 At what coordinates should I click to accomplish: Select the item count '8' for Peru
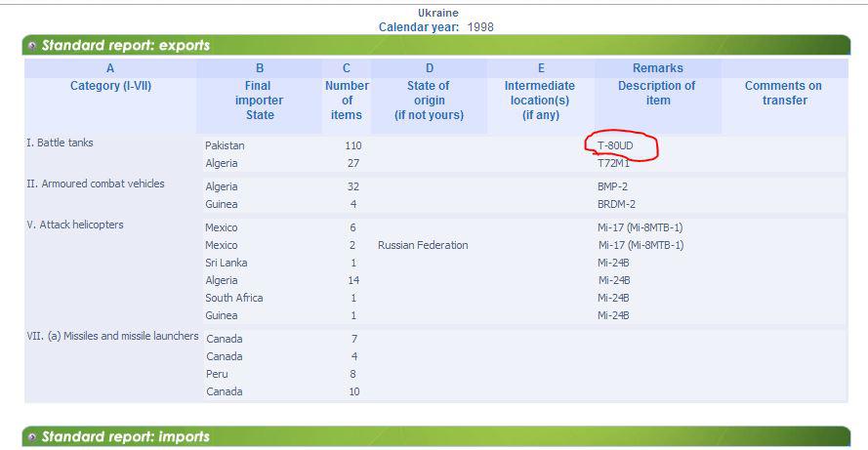(x=352, y=374)
